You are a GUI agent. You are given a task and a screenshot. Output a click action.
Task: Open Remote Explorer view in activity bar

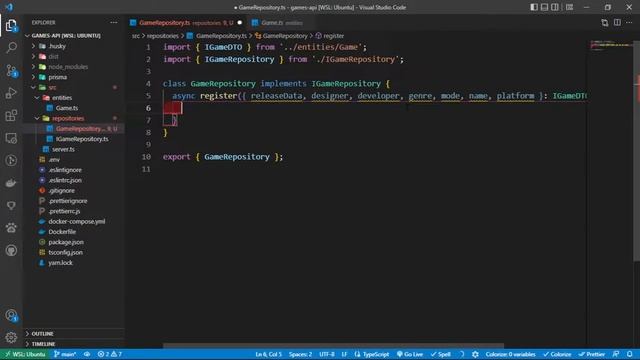coord(11,138)
